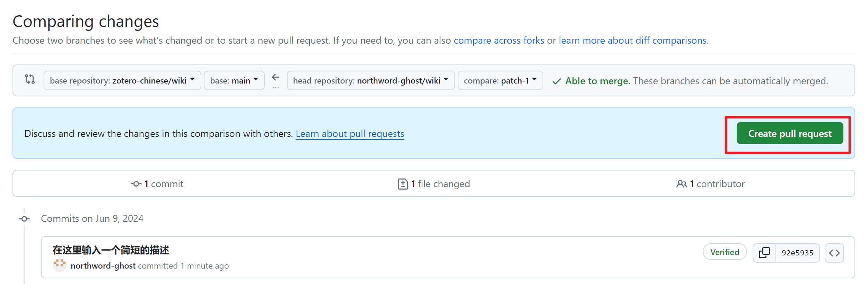Switch to the 1 commit tab
The height and width of the screenshot is (288, 868).
pos(157,184)
